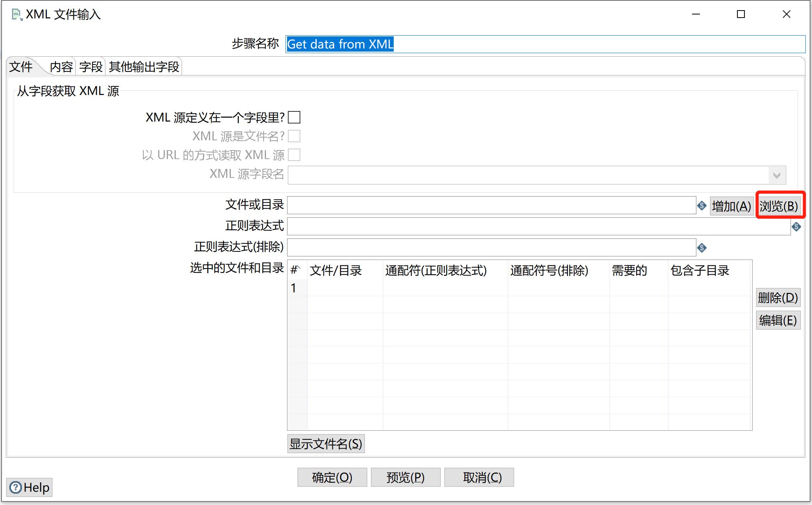Open Help via the question mark button
Viewport: 812px width, 505px height.
[29, 487]
